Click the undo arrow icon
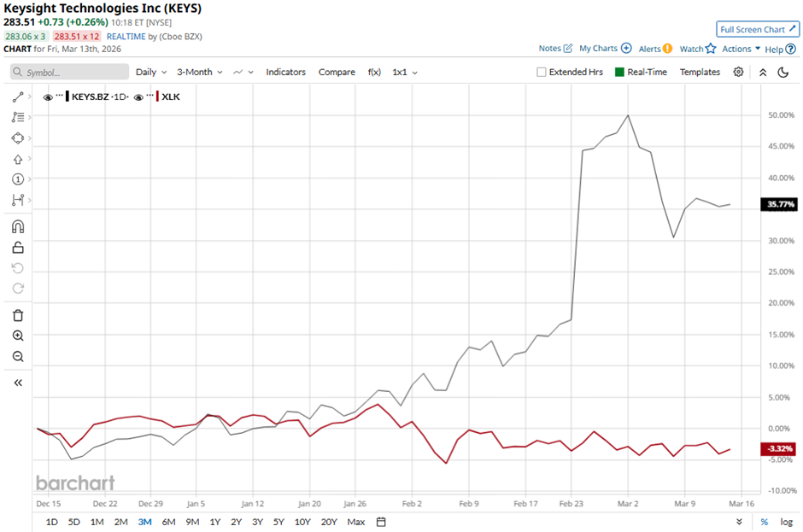 pos(18,268)
